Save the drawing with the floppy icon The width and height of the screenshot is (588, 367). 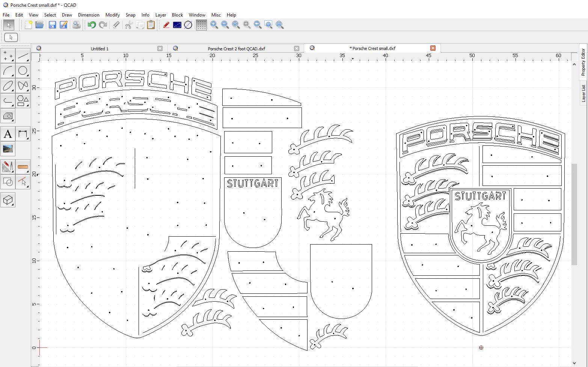coord(52,25)
